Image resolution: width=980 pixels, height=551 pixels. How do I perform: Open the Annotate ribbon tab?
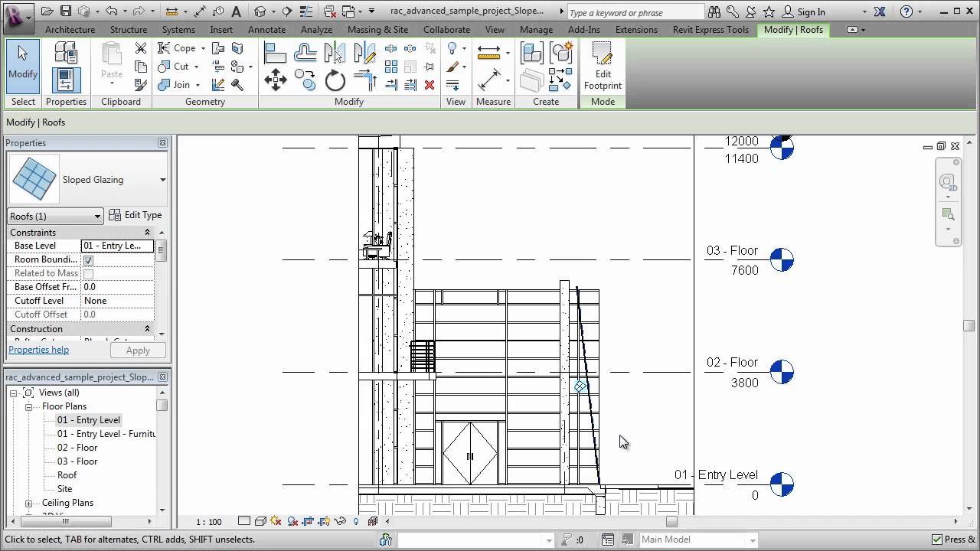coord(266,30)
